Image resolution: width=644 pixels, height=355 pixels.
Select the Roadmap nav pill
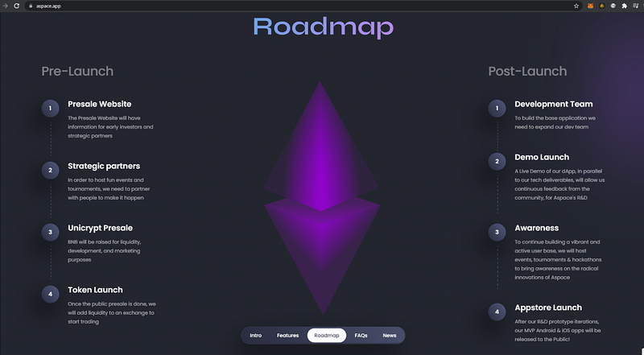point(327,335)
